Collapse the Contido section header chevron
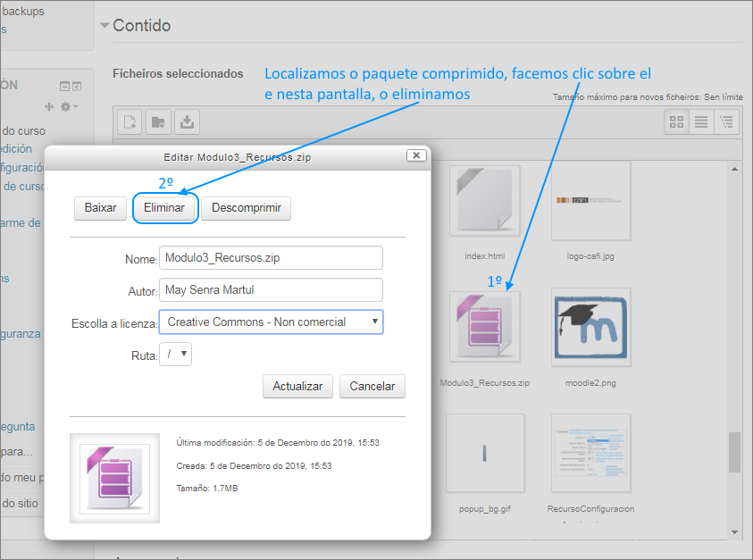Image resolution: width=753 pixels, height=560 pixels. pos(105,26)
